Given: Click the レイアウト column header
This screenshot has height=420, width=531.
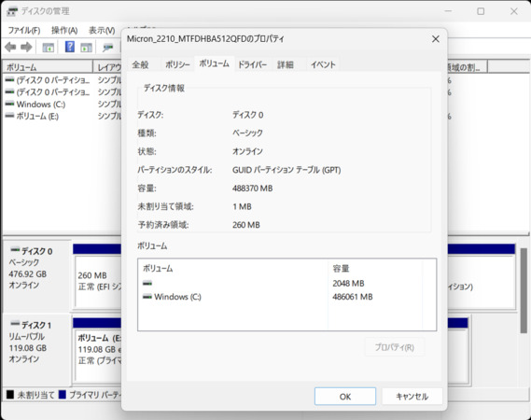Looking at the screenshot, I should coord(107,67).
